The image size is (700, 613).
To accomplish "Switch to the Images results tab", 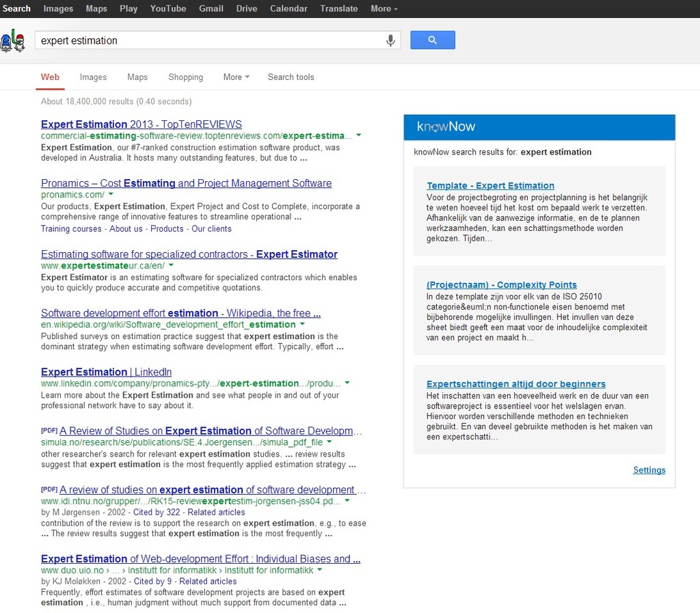I will tap(93, 77).
